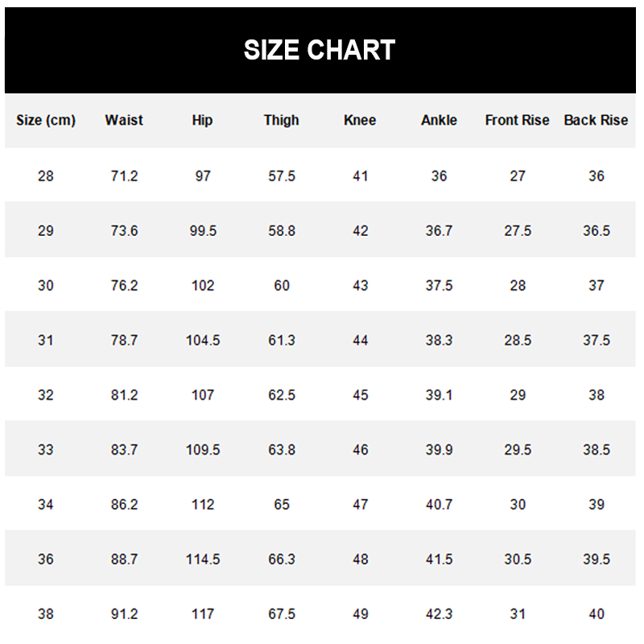Select the Hip column header
644x644 pixels.
pos(203,120)
